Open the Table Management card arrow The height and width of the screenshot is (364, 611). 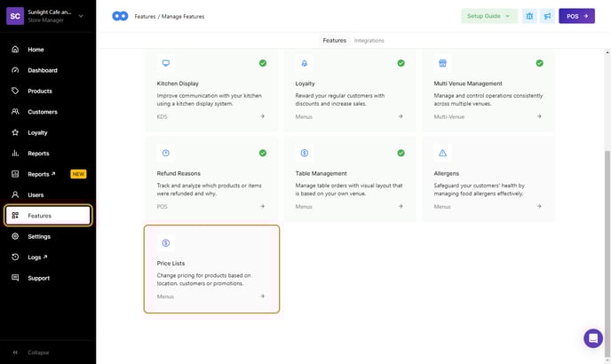pos(401,206)
